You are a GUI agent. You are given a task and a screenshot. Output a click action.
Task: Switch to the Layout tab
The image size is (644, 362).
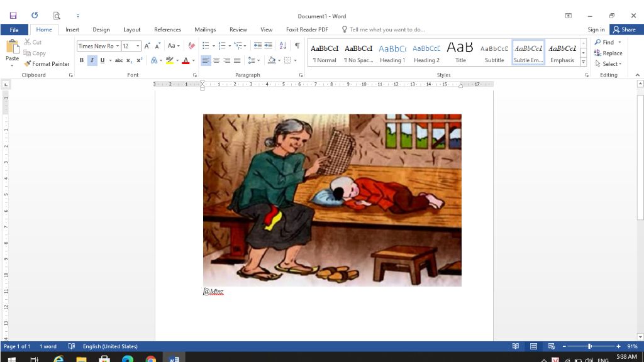click(x=132, y=30)
